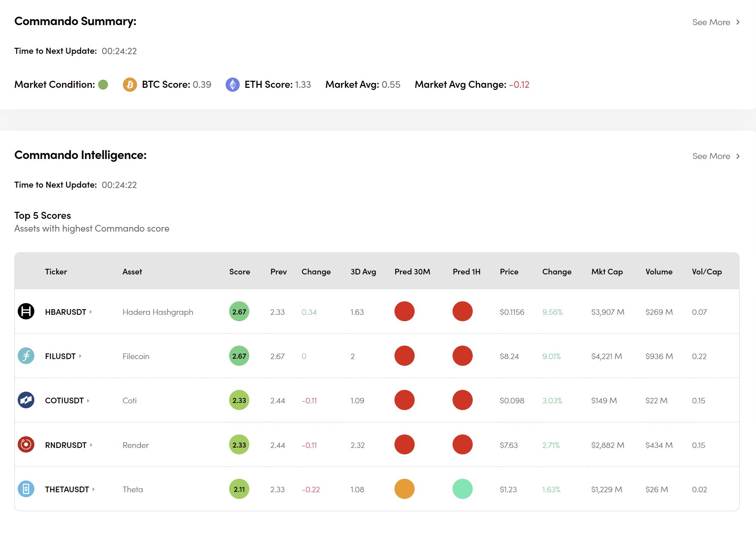The height and width of the screenshot is (534, 756).
Task: Click the Filecoin coin icon
Action: (x=26, y=356)
